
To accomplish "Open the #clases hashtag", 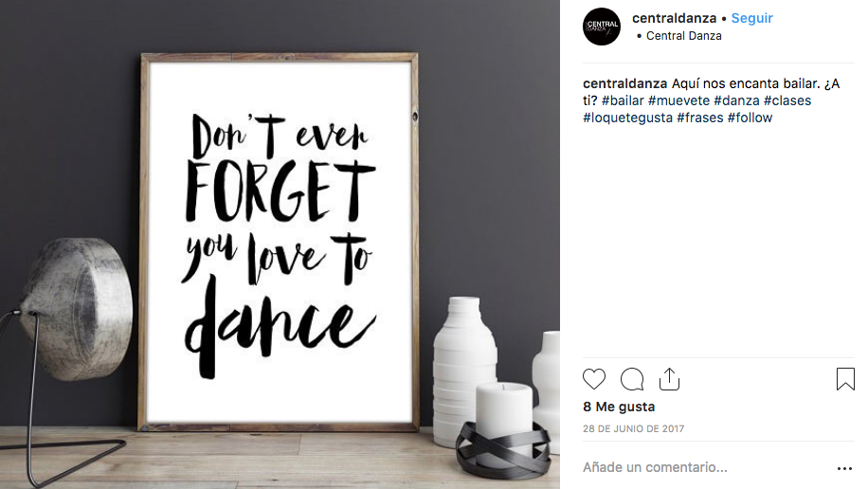I will [787, 100].
